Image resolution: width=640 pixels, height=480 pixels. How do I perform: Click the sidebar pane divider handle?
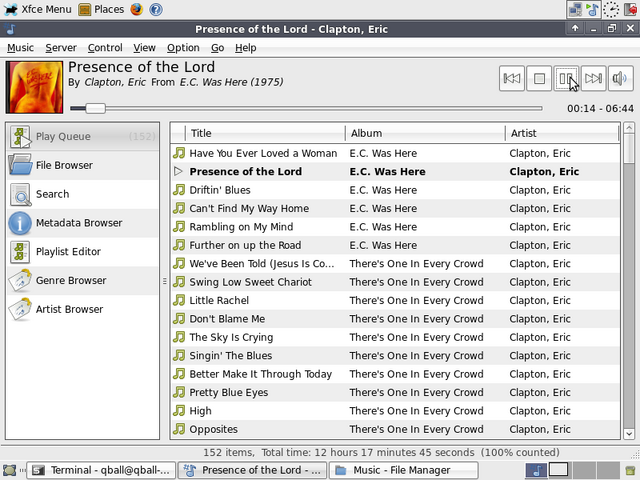pos(164,281)
